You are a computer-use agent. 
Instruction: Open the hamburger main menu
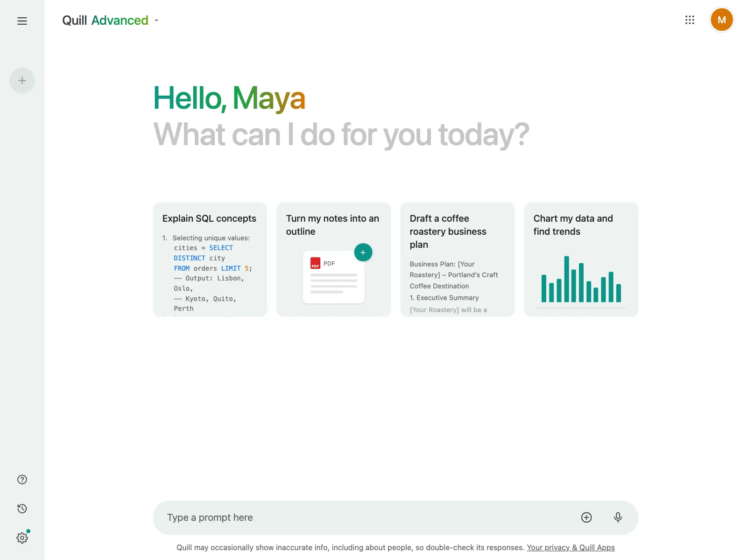[x=22, y=21]
